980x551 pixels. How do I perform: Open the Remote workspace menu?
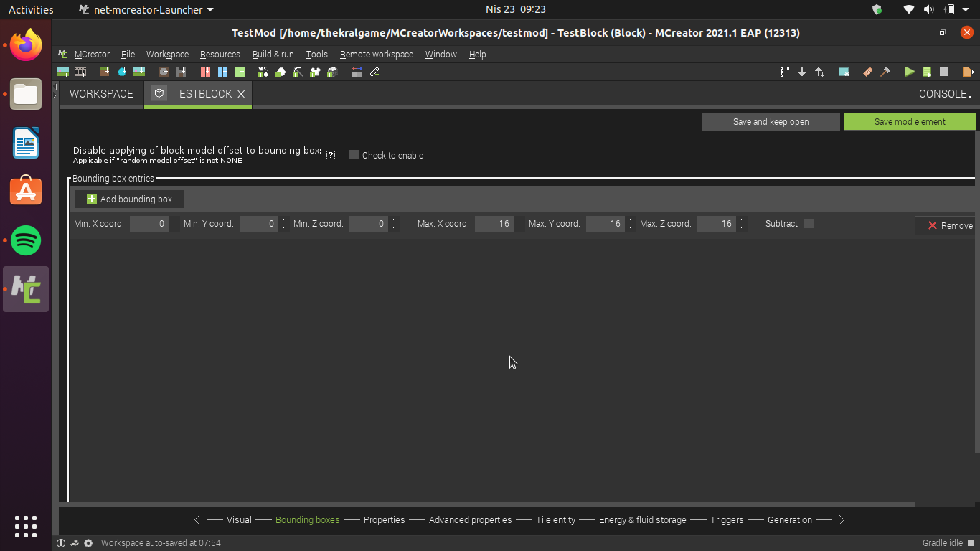pyautogui.click(x=377, y=54)
